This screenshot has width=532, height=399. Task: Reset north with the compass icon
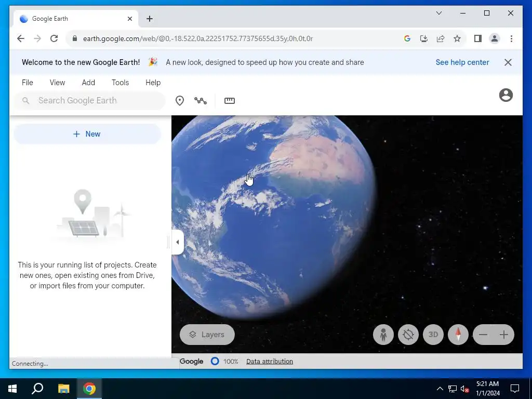point(458,335)
